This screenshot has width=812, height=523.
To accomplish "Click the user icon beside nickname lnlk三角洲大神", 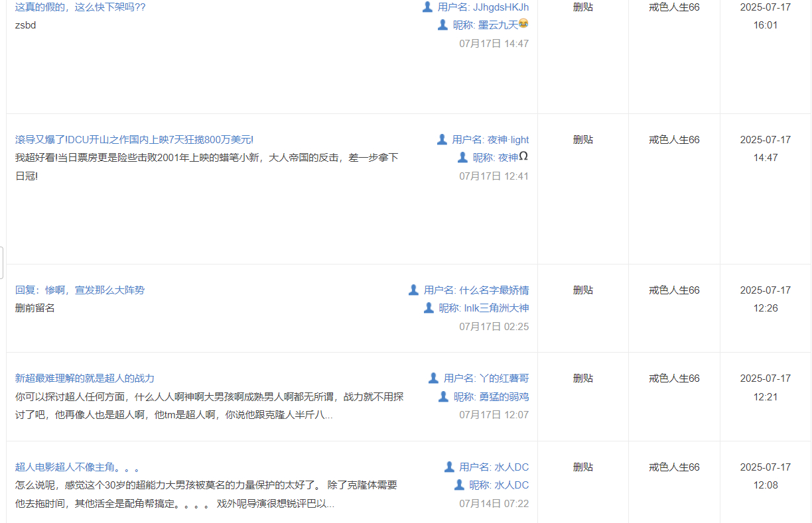I will (429, 308).
